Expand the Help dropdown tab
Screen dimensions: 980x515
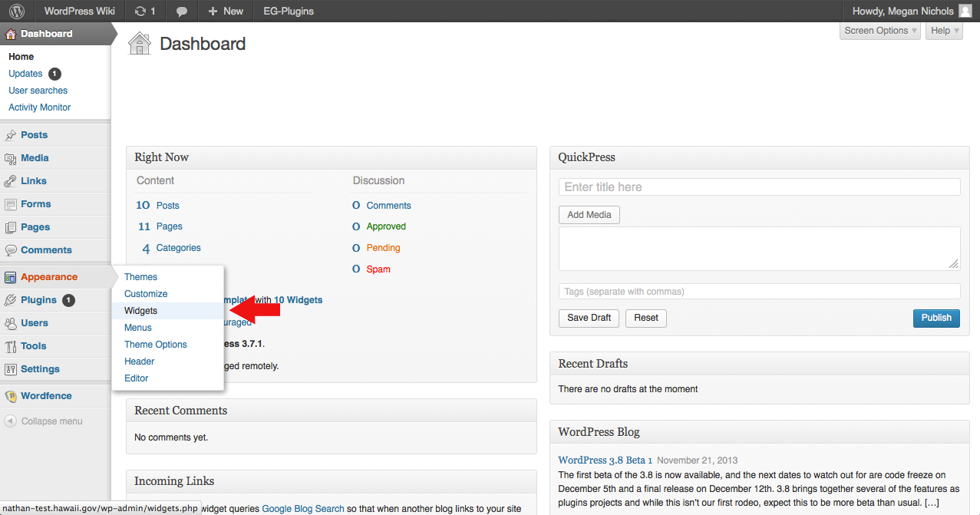944,31
